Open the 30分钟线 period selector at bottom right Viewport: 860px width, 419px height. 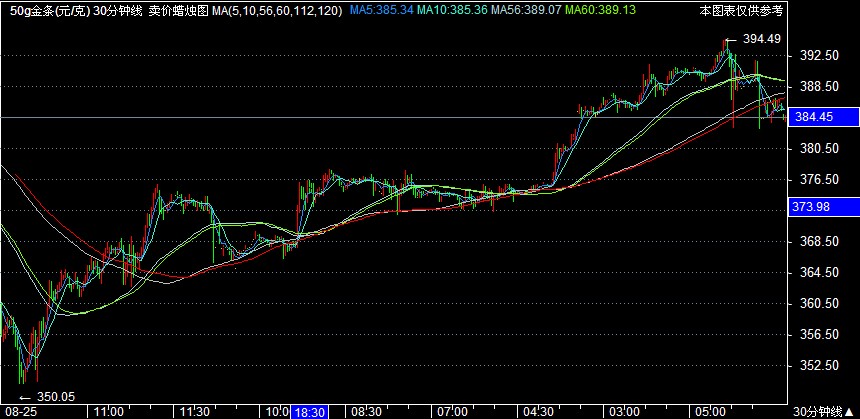(x=824, y=412)
